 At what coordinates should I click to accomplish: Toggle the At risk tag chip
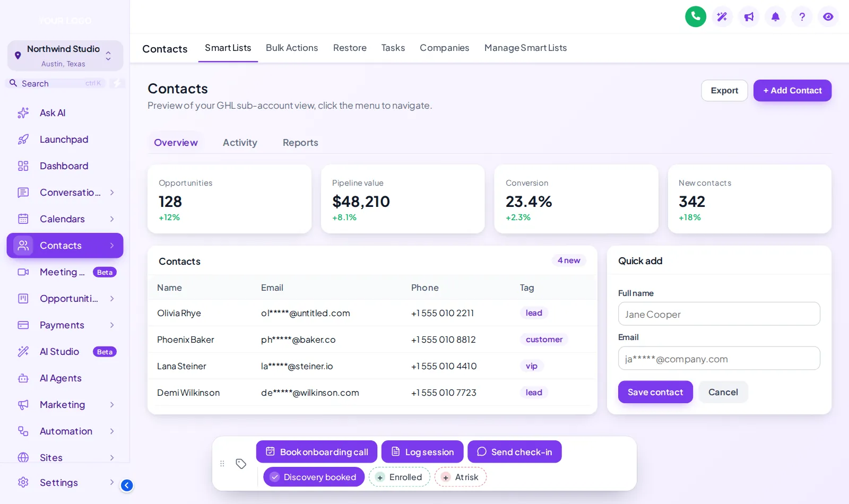click(461, 477)
